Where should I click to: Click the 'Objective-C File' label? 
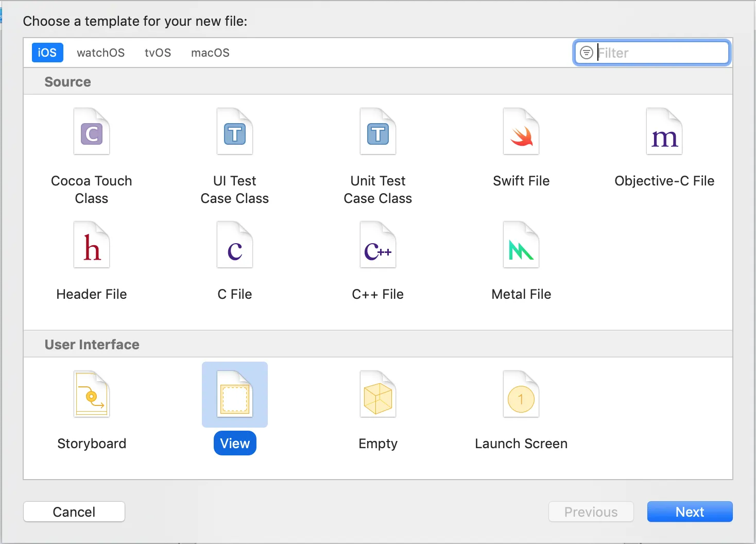click(x=664, y=181)
